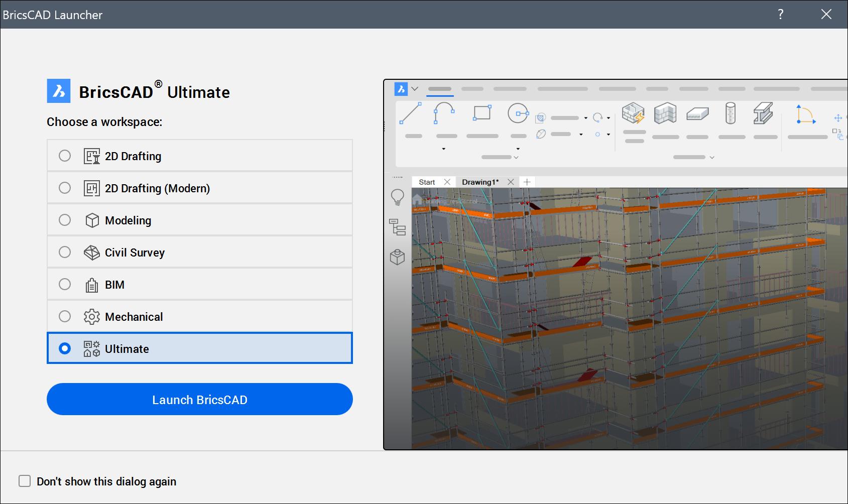Click the BIM building icon
Viewport: 848px width, 504px height.
(91, 285)
